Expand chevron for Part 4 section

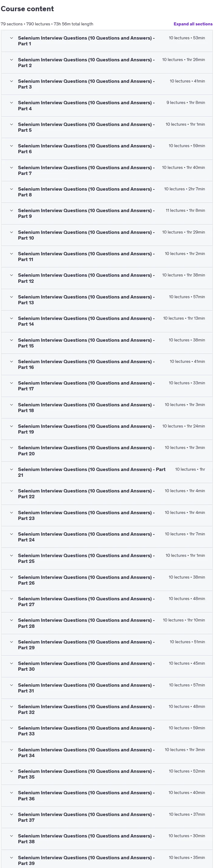(12, 103)
